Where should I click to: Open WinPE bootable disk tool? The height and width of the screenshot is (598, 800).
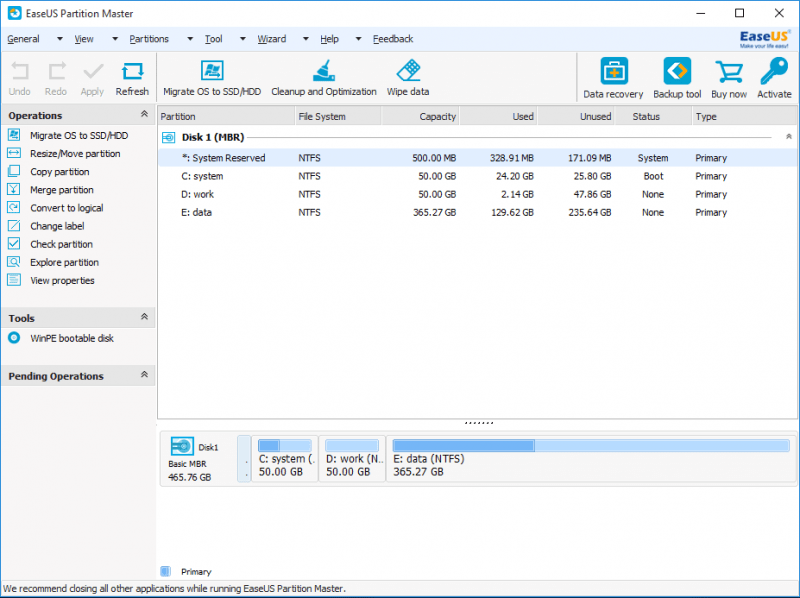coord(72,338)
